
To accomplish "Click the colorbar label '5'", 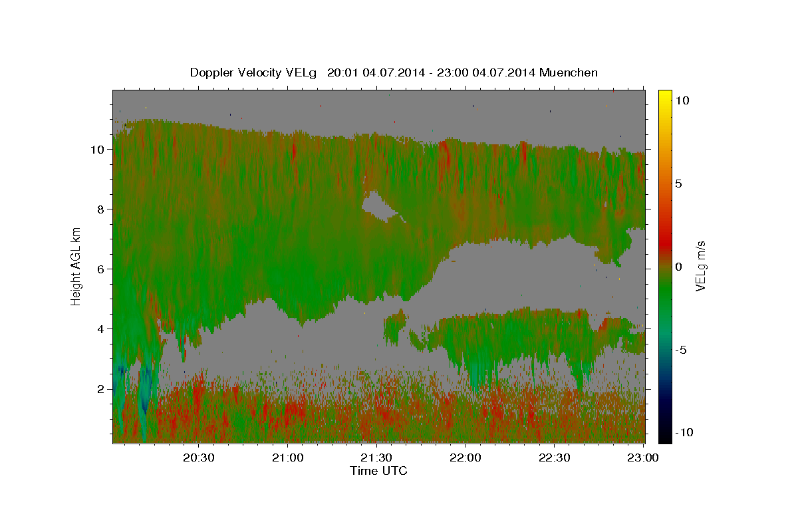I will tap(678, 184).
